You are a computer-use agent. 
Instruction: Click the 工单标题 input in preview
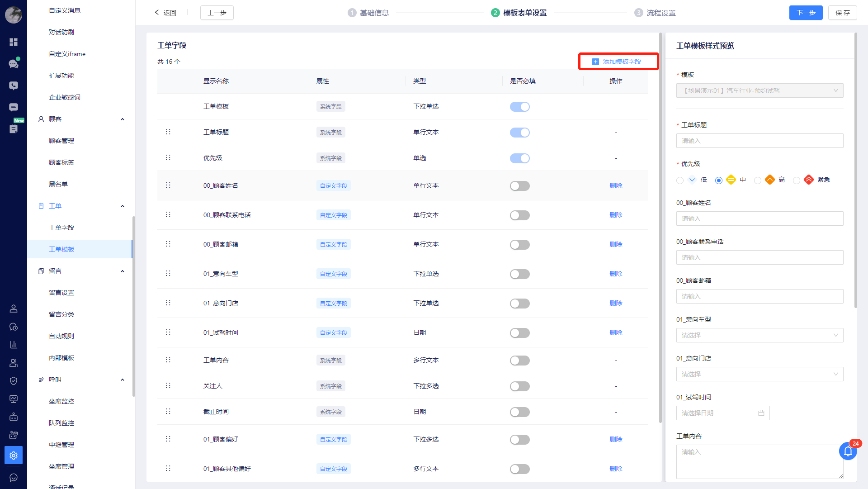pos(760,141)
